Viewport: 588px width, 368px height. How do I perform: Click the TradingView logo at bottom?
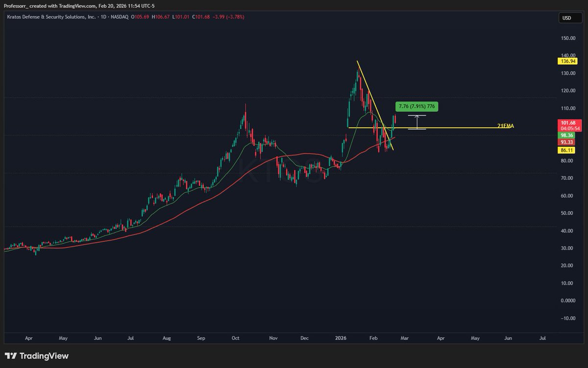click(37, 356)
